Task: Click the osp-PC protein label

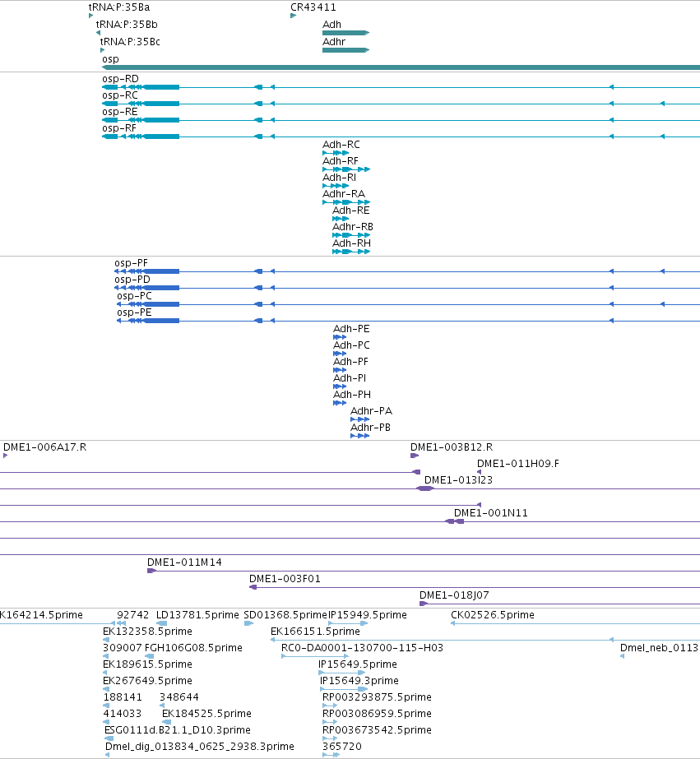Action: click(x=134, y=296)
